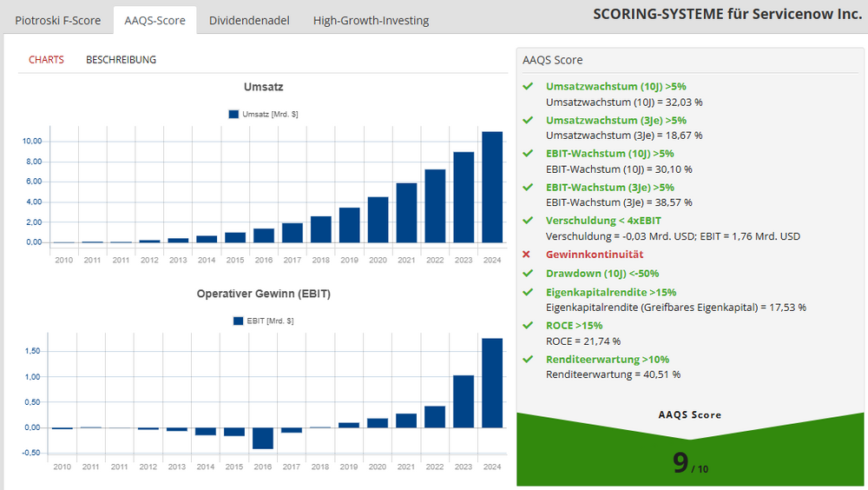Open the Piotroski F-Score tab

tap(57, 21)
